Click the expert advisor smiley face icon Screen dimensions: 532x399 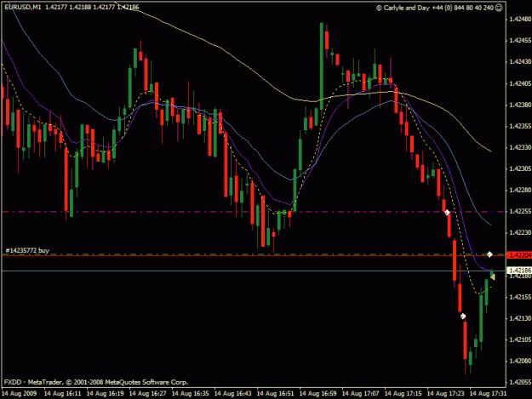pyautogui.click(x=499, y=8)
